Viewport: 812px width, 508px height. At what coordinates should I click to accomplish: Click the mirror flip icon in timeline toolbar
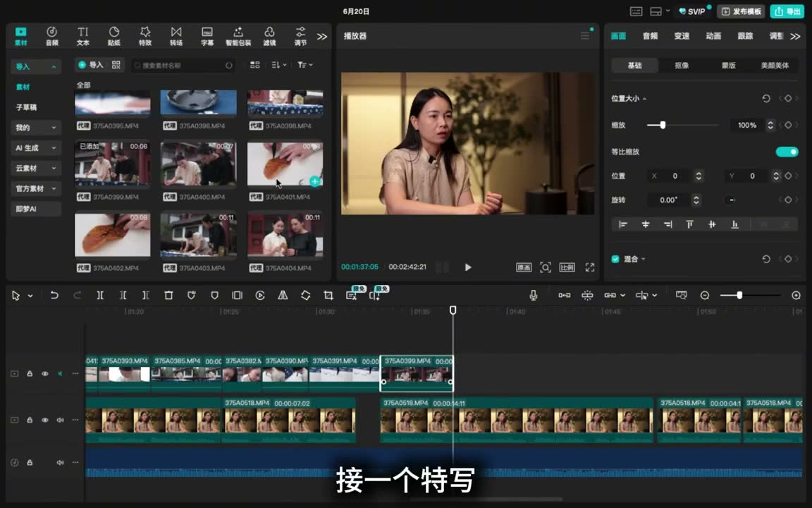283,296
